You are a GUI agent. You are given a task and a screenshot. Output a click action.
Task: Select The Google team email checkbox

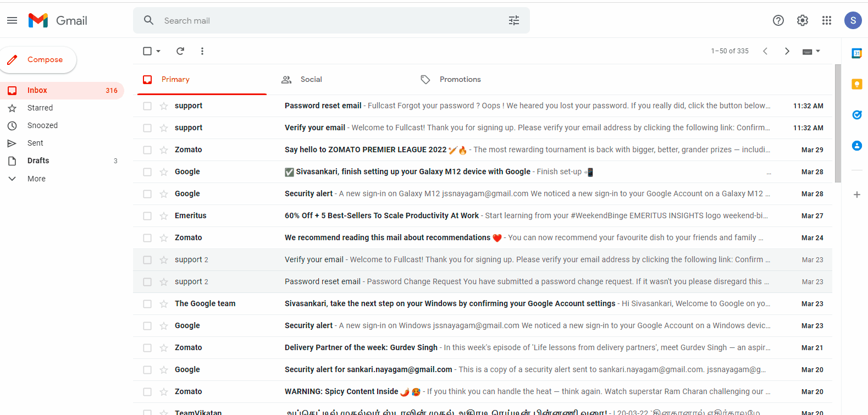click(147, 304)
